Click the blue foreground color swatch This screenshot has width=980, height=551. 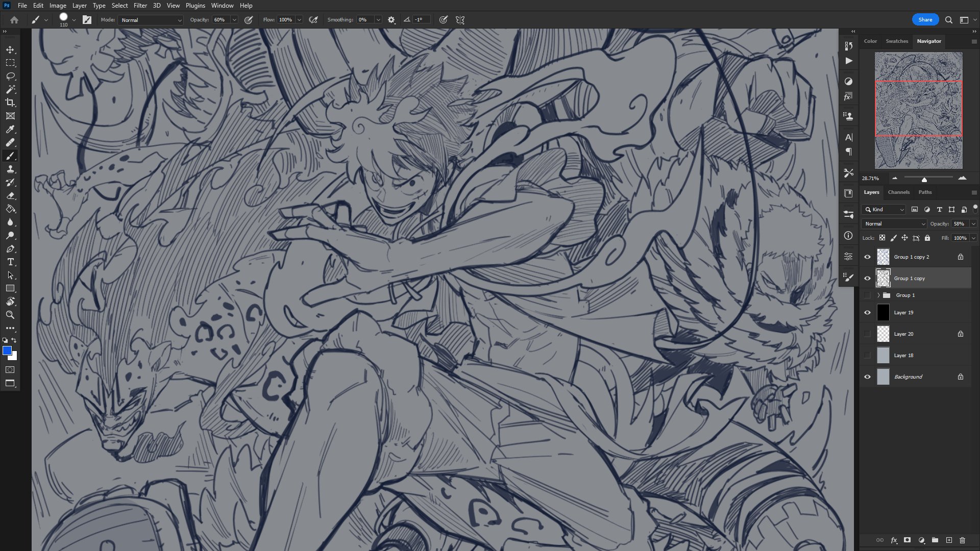pyautogui.click(x=7, y=351)
